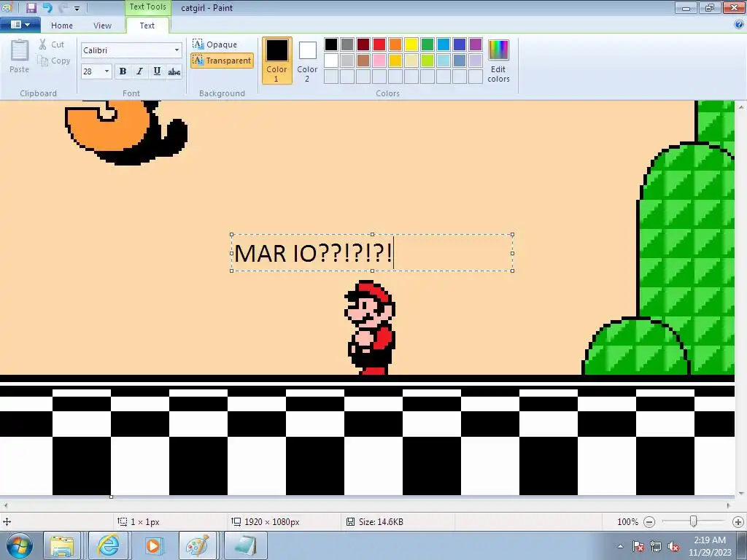The image size is (747, 560).
Task: Pick the brown color swatch
Action: (363, 61)
